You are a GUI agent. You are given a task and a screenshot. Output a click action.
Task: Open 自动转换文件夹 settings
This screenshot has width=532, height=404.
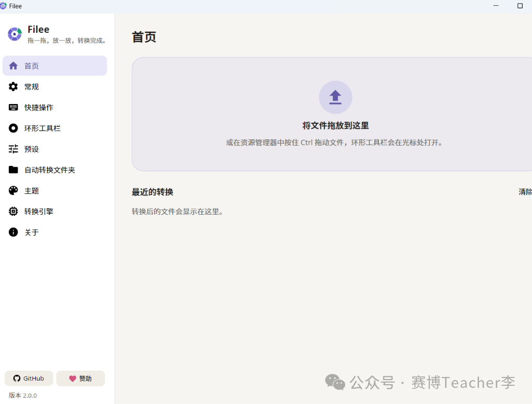click(55, 170)
